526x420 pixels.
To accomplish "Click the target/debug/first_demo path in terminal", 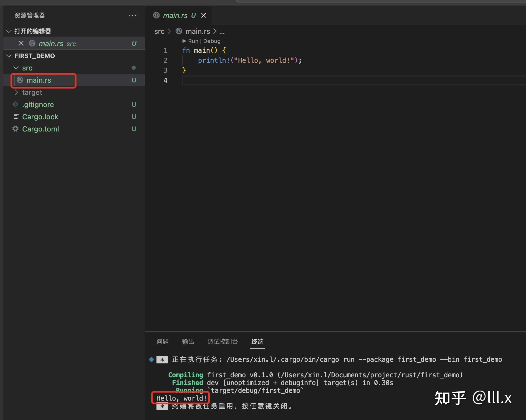I will click(x=256, y=390).
